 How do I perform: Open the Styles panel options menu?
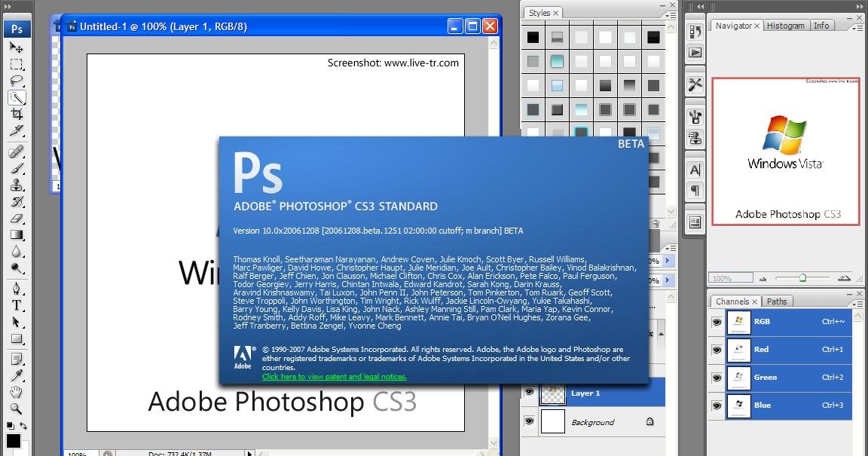[671, 16]
